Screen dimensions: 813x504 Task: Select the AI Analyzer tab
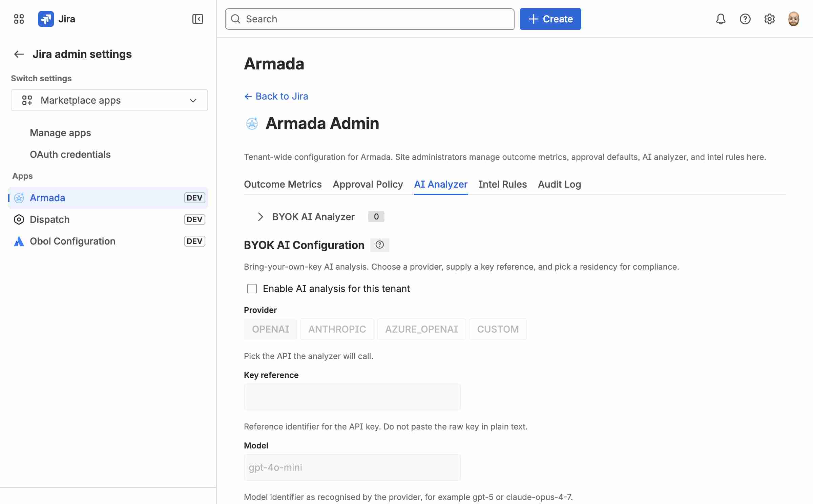(441, 184)
